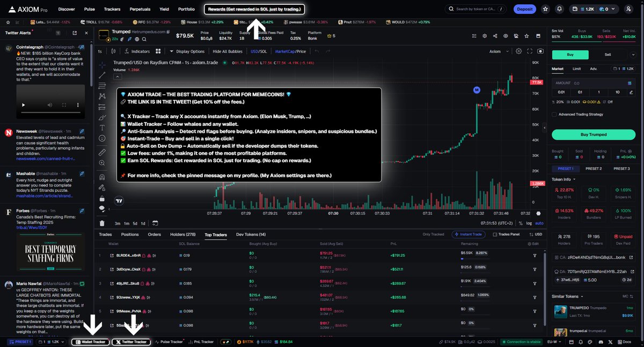Toggle MarketCap/Price display

pyautogui.click(x=290, y=51)
